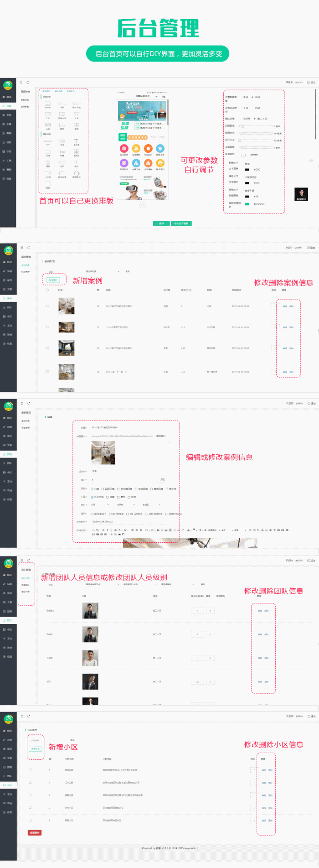Adjust the 标题大小 slider

point(256,133)
